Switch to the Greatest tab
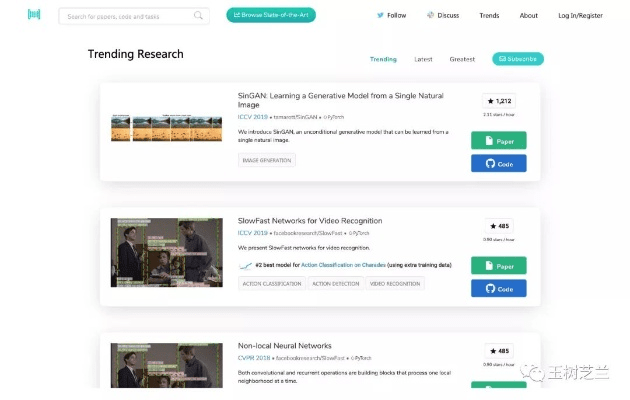 click(462, 59)
